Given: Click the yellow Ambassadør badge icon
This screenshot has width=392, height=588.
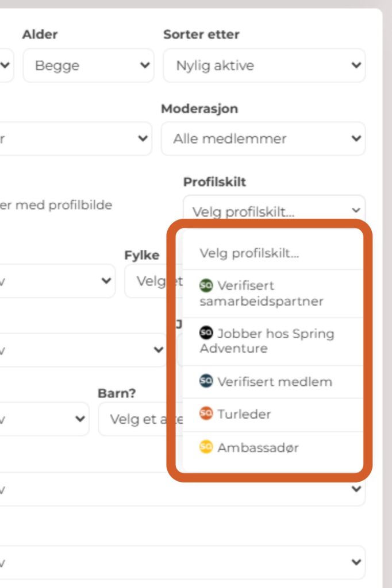Looking at the screenshot, I should (x=206, y=447).
